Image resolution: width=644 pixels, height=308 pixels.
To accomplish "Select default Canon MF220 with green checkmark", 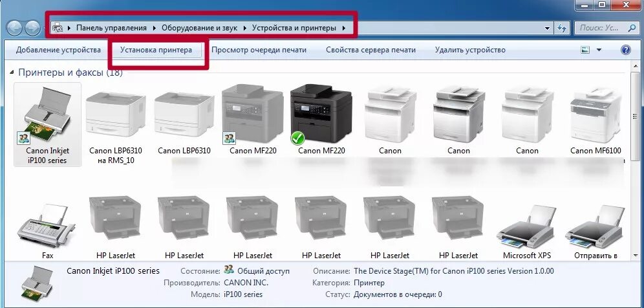I will [321, 120].
